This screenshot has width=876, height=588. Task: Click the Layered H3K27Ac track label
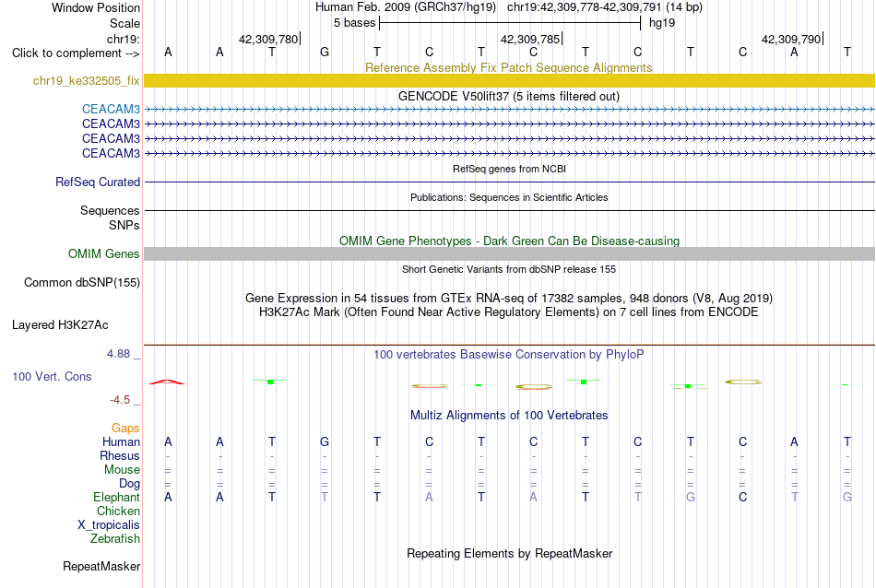(x=60, y=325)
